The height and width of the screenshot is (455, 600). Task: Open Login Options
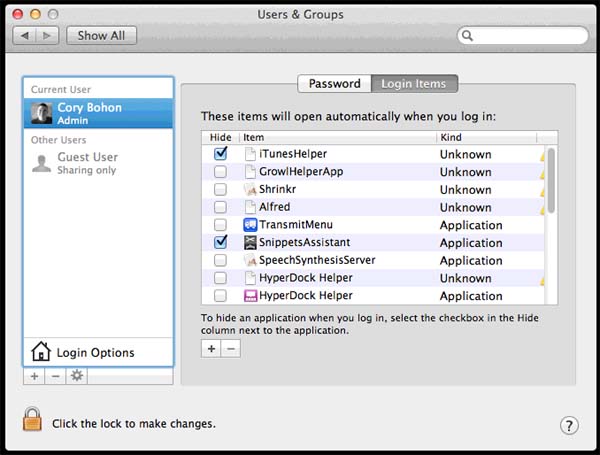pos(98,352)
